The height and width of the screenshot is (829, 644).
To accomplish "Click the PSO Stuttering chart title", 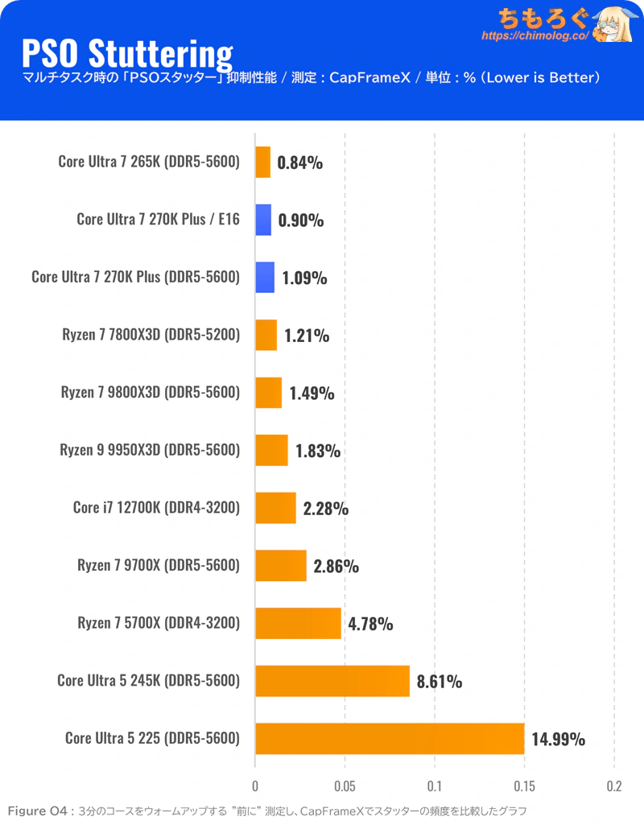I will point(127,54).
